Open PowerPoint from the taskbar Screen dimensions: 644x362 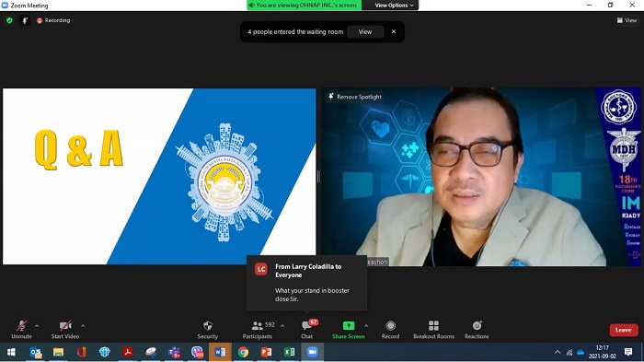coord(266,352)
